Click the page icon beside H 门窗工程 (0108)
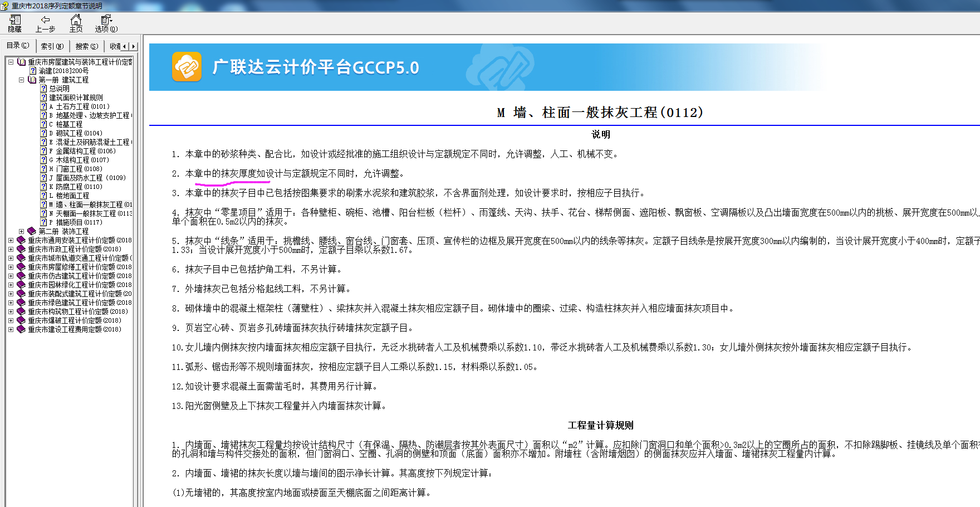This screenshot has height=507, width=980. (43, 169)
